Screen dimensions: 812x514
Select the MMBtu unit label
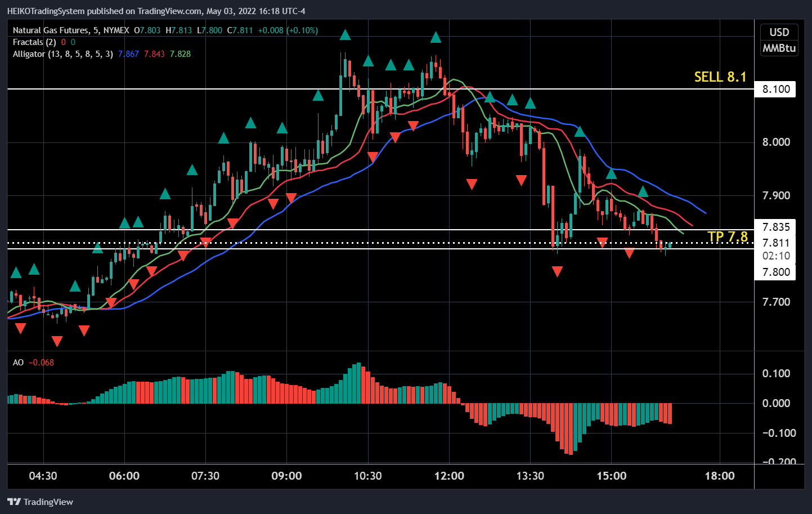(x=779, y=48)
